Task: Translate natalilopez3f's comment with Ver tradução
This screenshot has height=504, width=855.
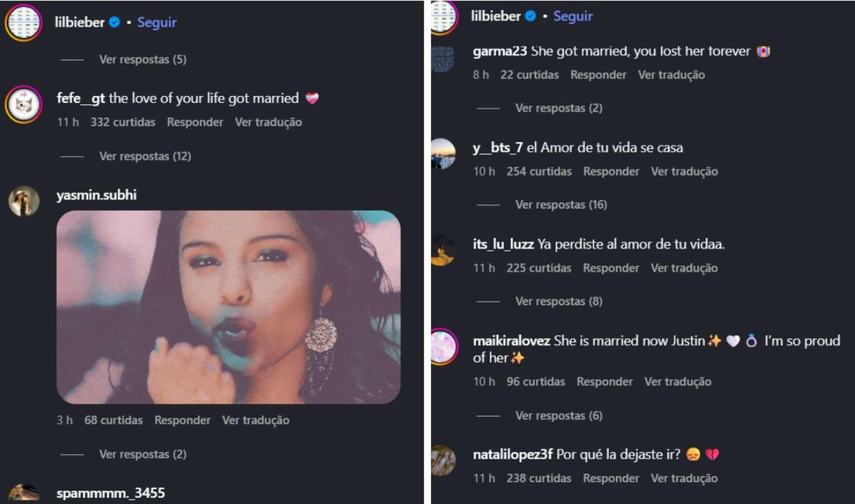Action: point(684,478)
